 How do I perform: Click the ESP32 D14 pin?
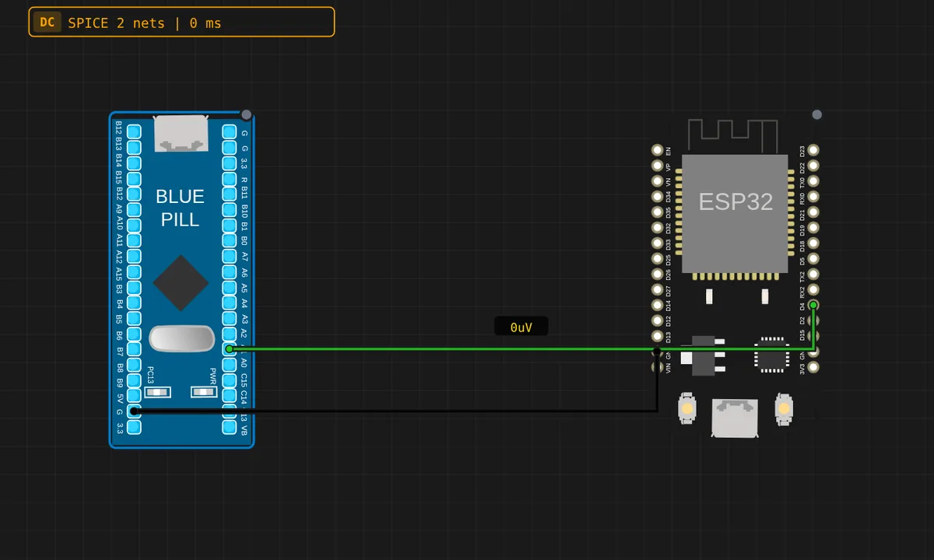point(657,305)
